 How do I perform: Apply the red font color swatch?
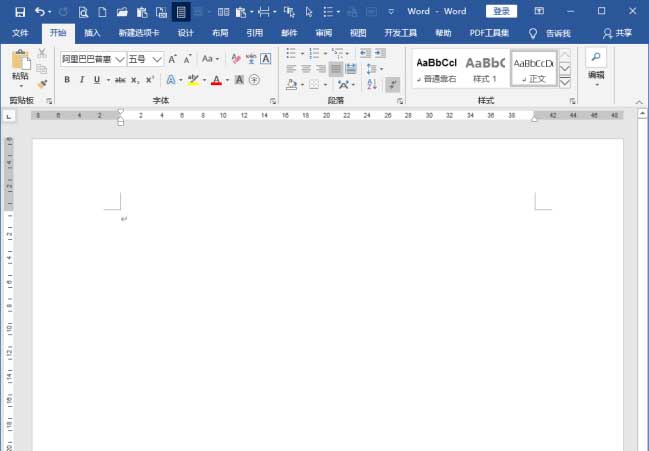click(215, 80)
